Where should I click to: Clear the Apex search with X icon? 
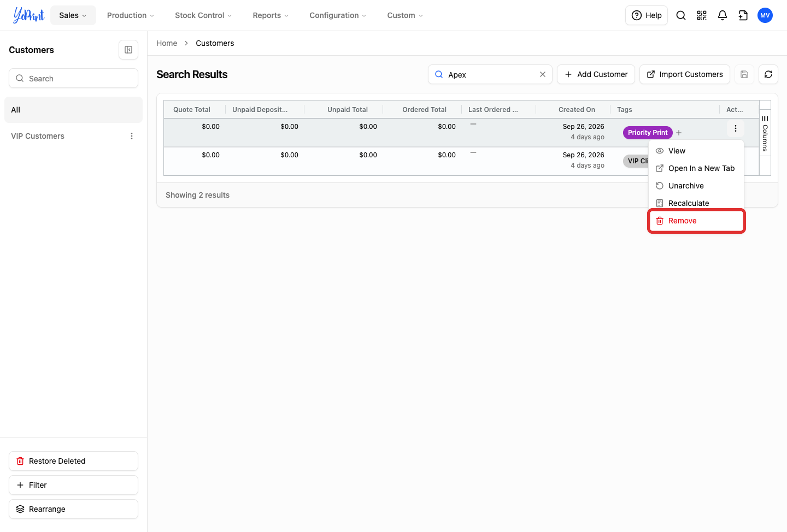[543, 74]
